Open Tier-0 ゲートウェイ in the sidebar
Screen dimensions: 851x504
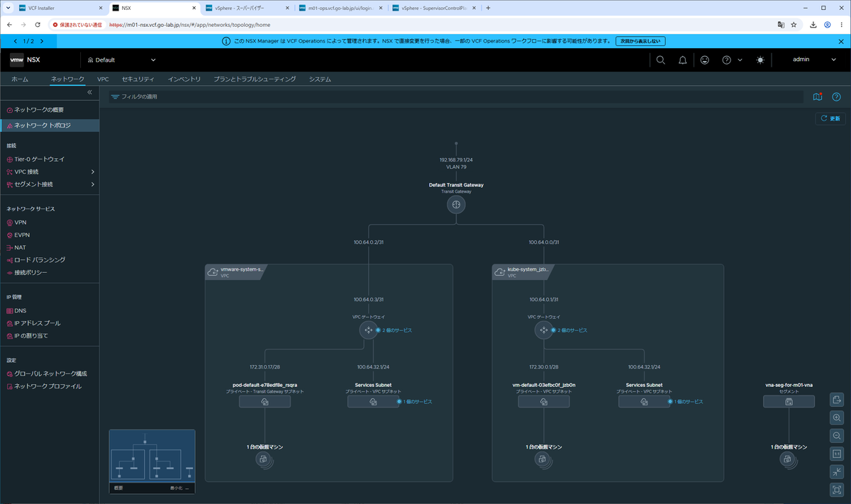[x=39, y=159]
